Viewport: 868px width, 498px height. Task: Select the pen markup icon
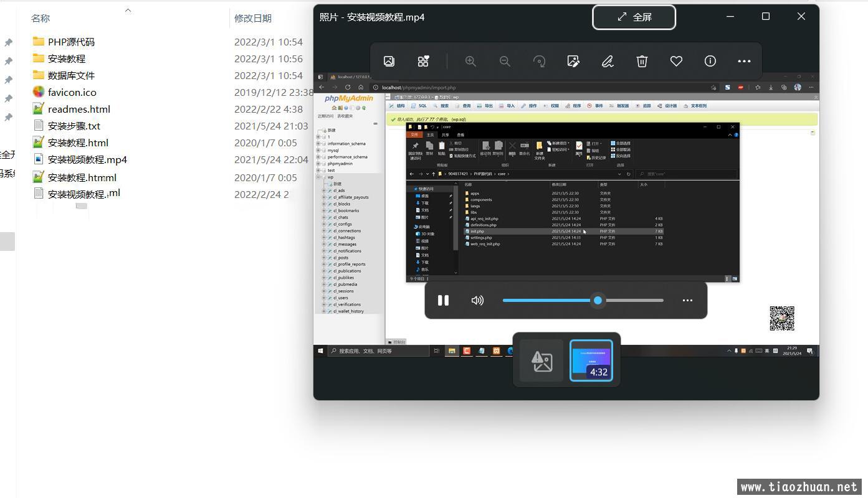(x=608, y=61)
